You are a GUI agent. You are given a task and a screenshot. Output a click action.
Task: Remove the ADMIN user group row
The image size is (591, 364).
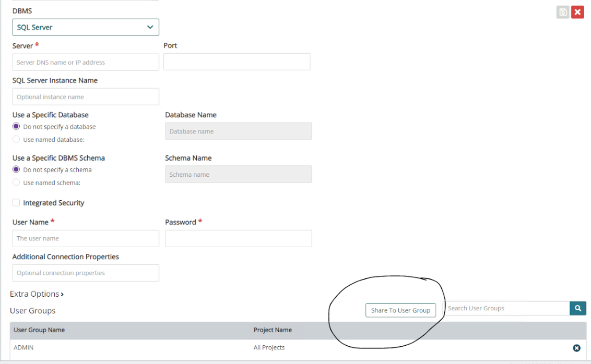tap(576, 348)
